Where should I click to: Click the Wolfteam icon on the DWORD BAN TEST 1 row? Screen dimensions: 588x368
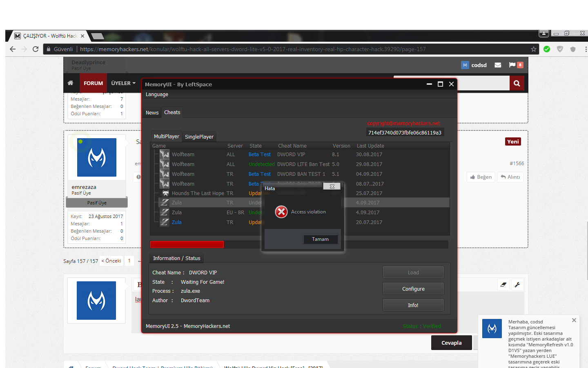165,174
